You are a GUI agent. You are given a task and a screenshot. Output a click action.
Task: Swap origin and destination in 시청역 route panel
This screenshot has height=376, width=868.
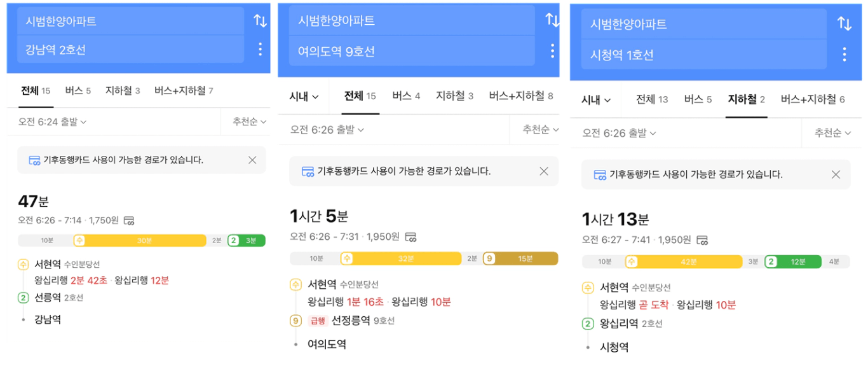coord(844,24)
